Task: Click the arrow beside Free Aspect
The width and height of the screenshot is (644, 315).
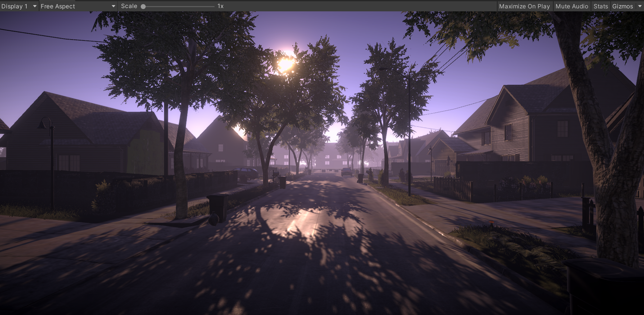Action: point(114,6)
